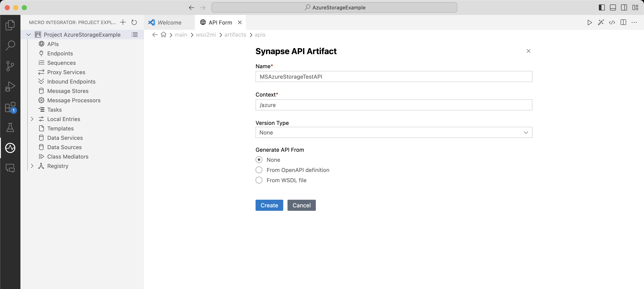Open the AI magic wand tool

(x=601, y=23)
